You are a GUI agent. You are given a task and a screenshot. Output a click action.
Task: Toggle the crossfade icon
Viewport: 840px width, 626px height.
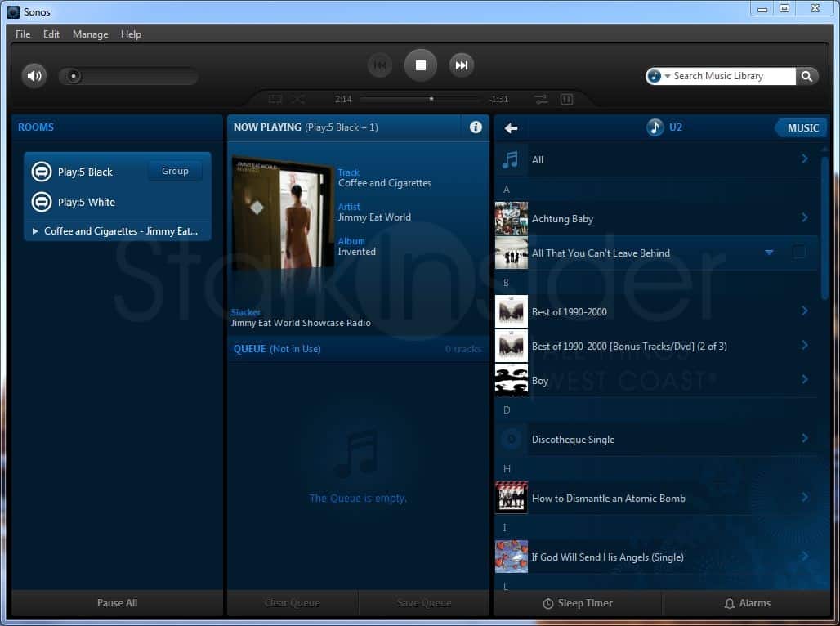click(541, 99)
